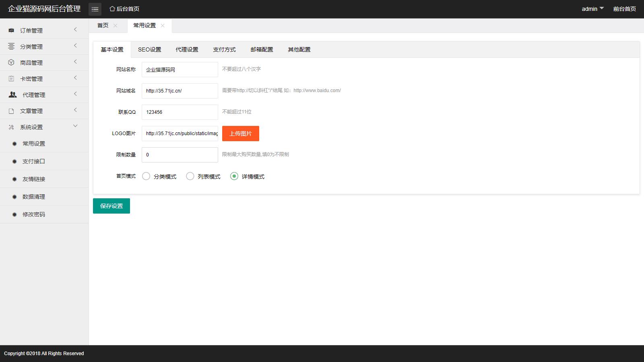Select the 列表模式 radio button
This screenshot has width=644, height=362.
190,176
